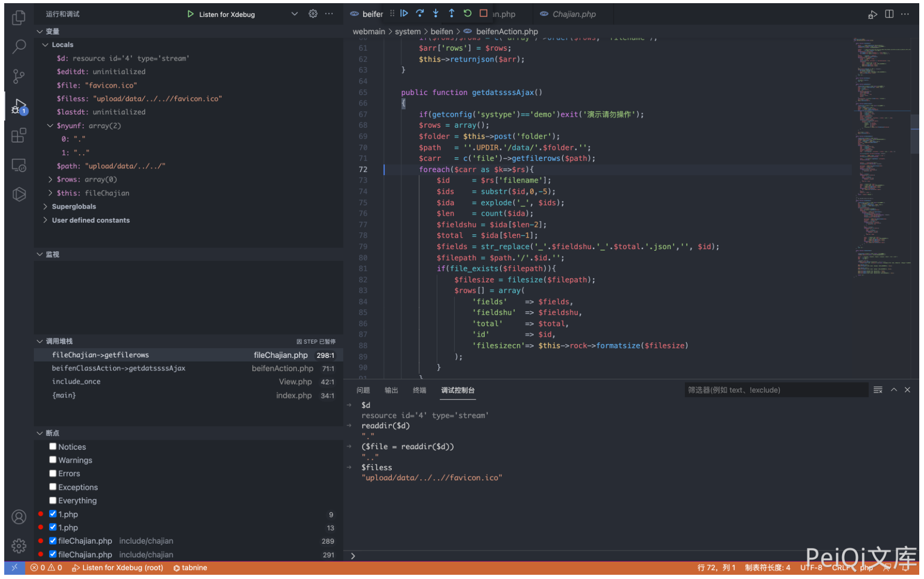
Task: Switch to the 终端 panel tab
Action: coord(419,390)
